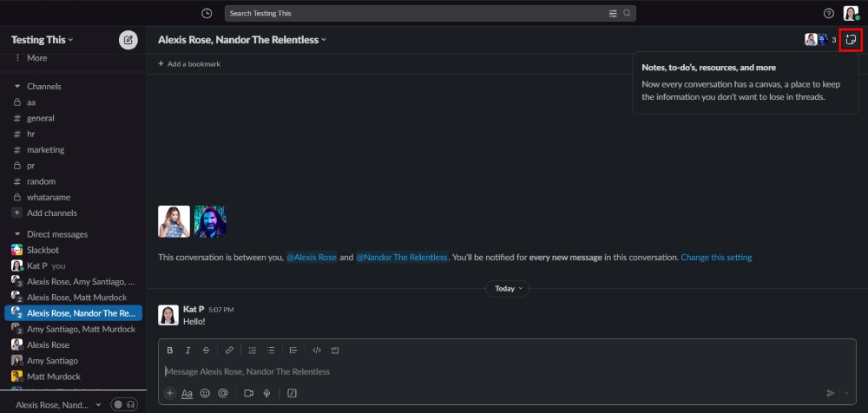Apply strikethrough formatting
The image size is (868, 413).
(x=206, y=351)
